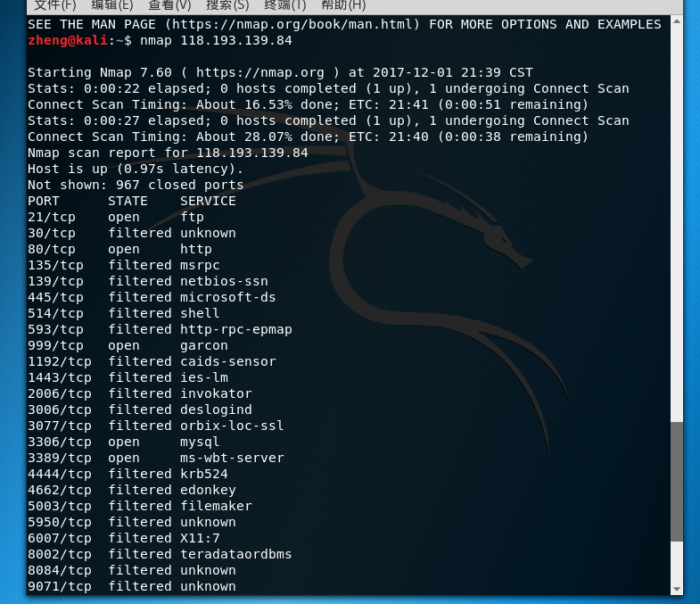Click the 5950/tcp port entry
This screenshot has height=604, width=700.
(60, 523)
